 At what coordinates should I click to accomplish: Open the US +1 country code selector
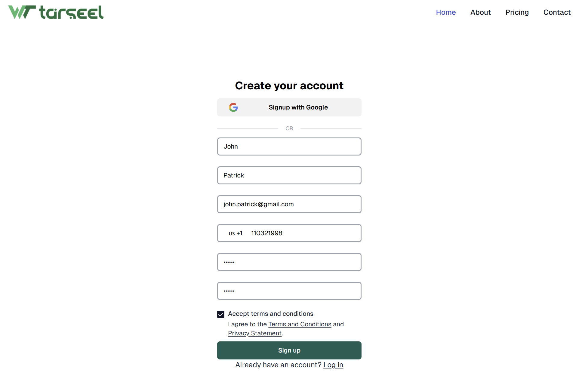(x=236, y=233)
